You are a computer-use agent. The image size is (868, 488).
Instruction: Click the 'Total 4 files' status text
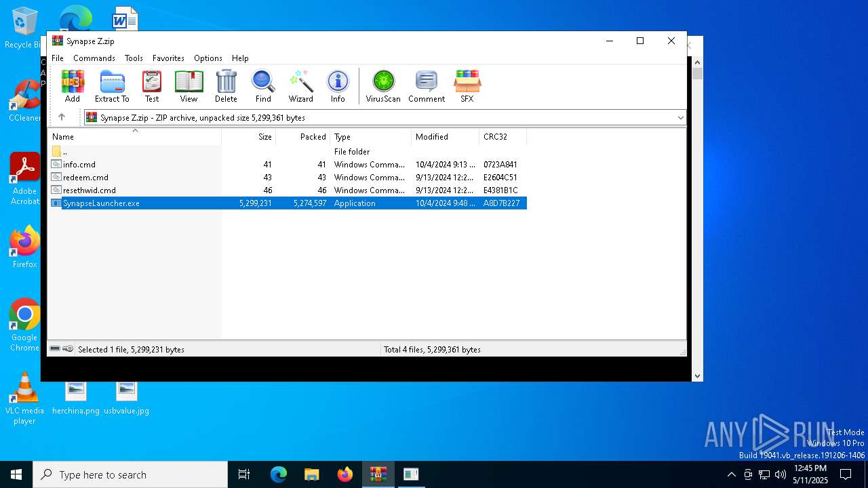(432, 349)
